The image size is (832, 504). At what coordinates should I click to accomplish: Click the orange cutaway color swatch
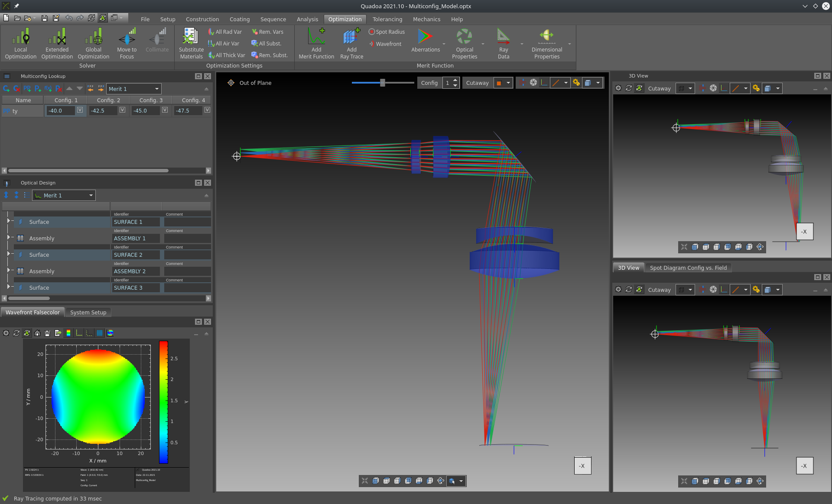pos(499,83)
